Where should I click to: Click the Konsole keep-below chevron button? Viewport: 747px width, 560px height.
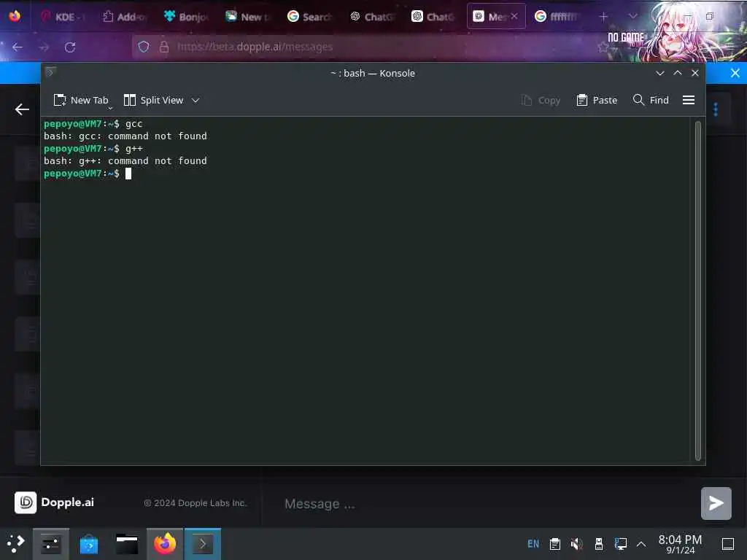coord(659,73)
